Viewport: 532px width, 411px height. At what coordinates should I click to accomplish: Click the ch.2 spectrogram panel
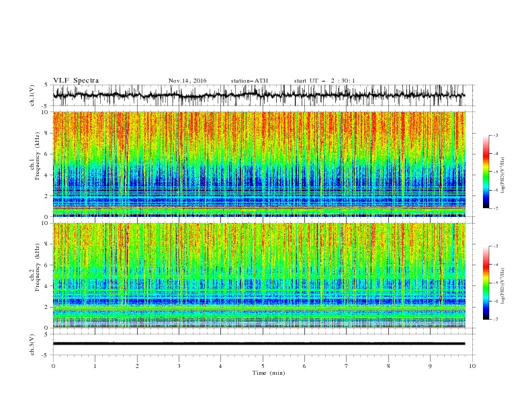coord(259,275)
